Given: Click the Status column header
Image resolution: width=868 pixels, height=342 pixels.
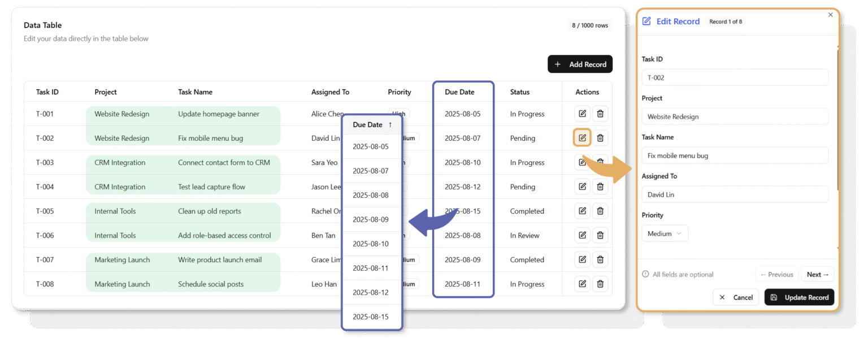Looking at the screenshot, I should [519, 92].
